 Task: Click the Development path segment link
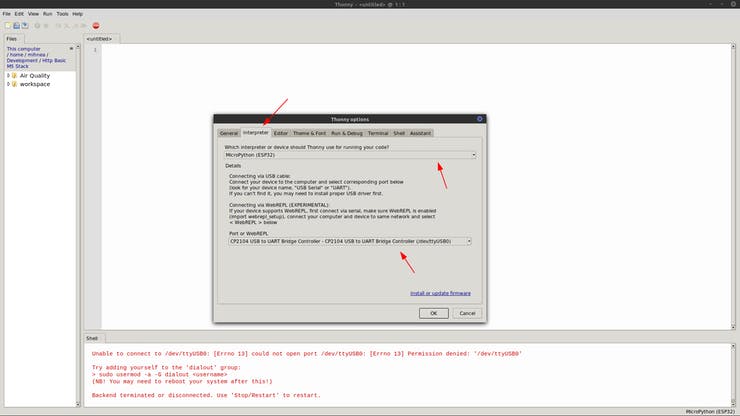(22, 60)
